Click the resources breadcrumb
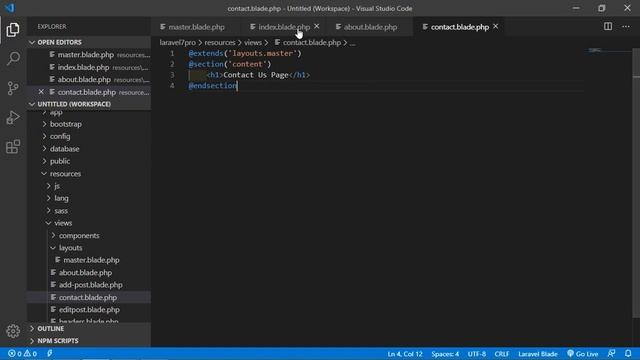The height and width of the screenshot is (360, 640). coord(220,42)
